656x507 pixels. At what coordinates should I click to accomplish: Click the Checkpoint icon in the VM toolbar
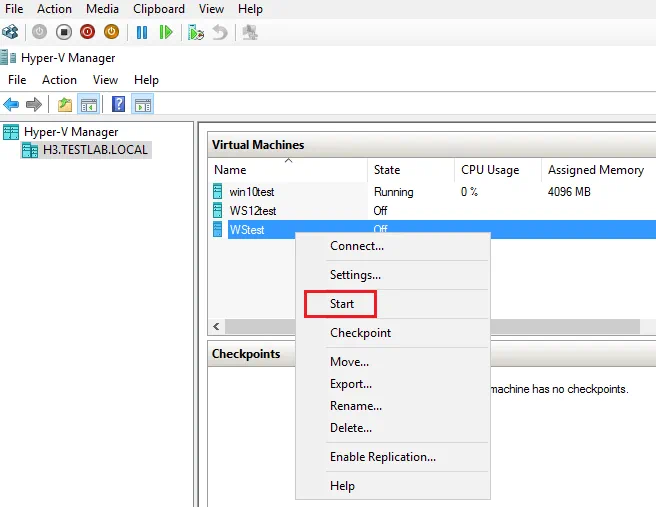196,32
